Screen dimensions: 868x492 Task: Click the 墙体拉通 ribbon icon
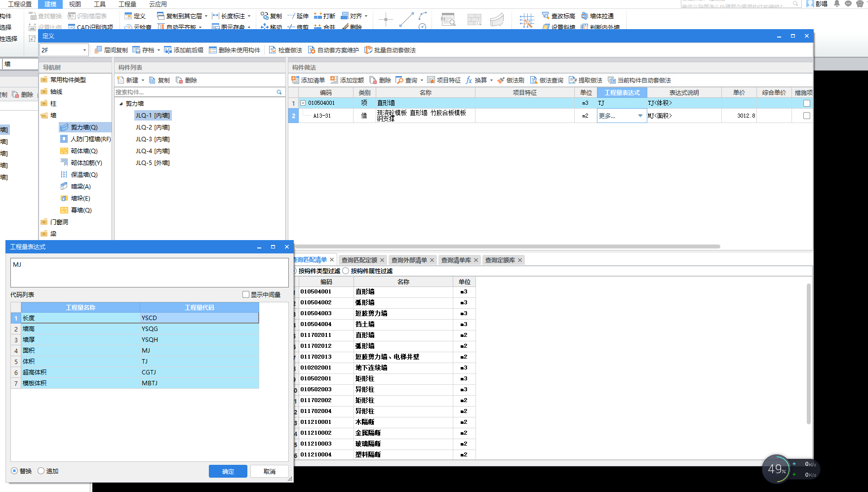pyautogui.click(x=585, y=16)
